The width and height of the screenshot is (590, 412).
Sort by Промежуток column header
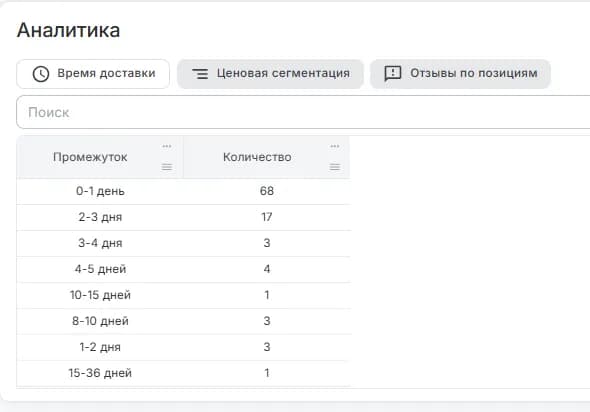(90, 157)
